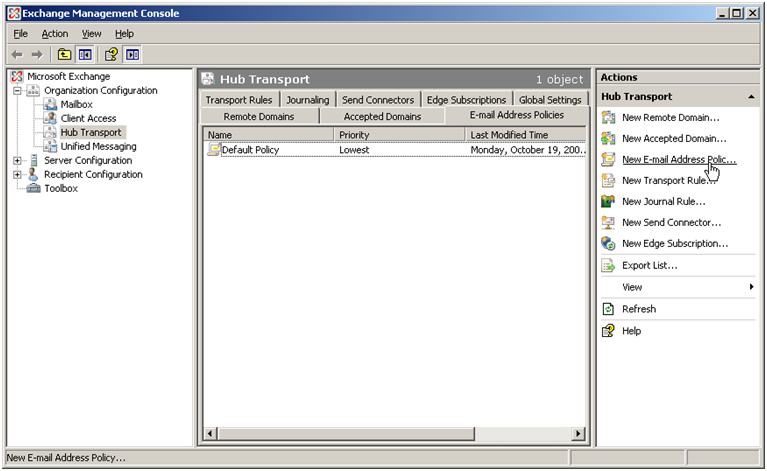Click the Refresh icon in Actions pane
767x471 pixels.
pyautogui.click(x=608, y=309)
